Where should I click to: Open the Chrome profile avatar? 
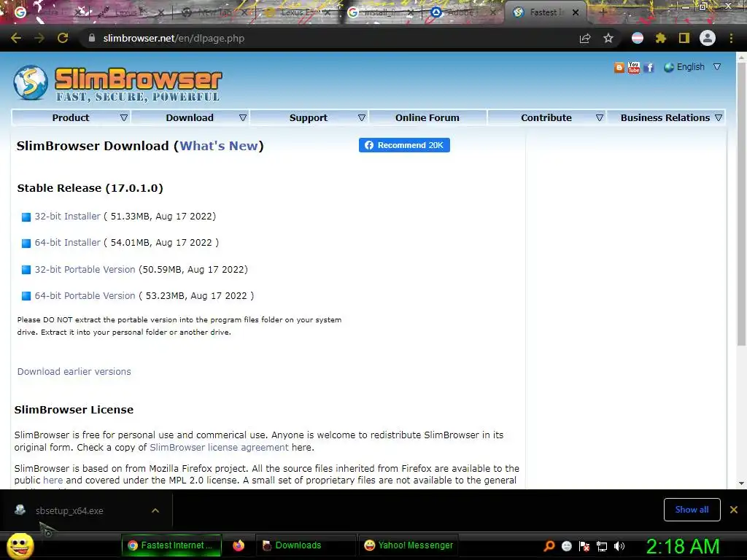pyautogui.click(x=708, y=38)
